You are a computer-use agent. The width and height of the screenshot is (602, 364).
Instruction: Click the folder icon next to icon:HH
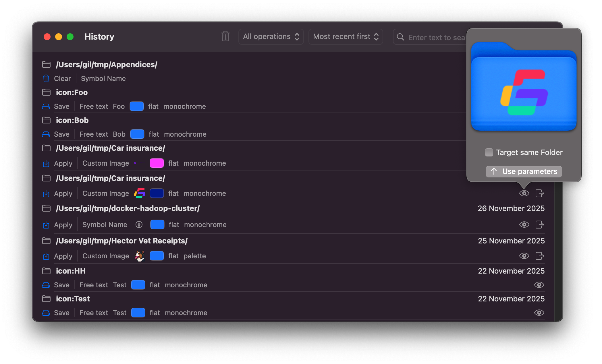click(46, 271)
